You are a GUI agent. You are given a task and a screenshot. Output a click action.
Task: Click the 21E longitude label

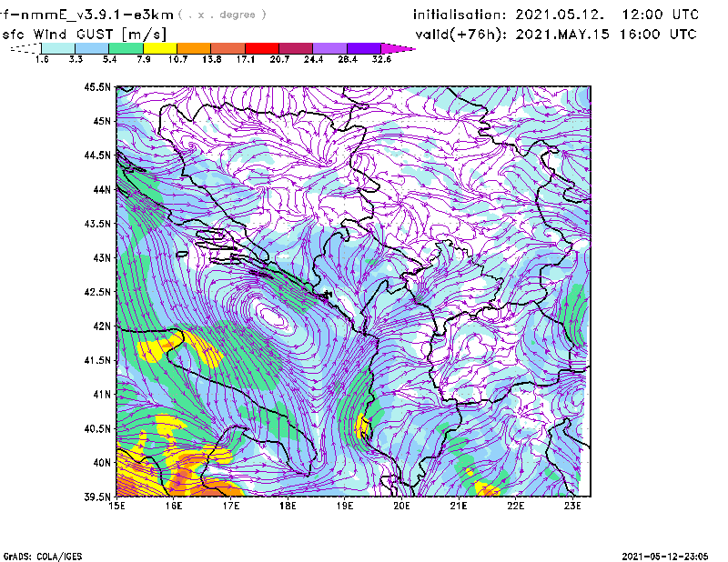click(x=459, y=506)
